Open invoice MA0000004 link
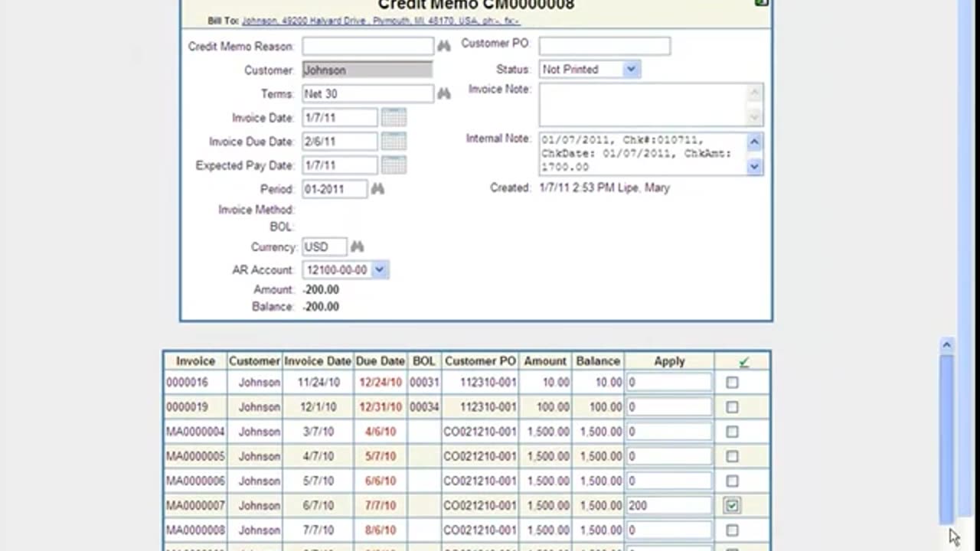 tap(195, 432)
